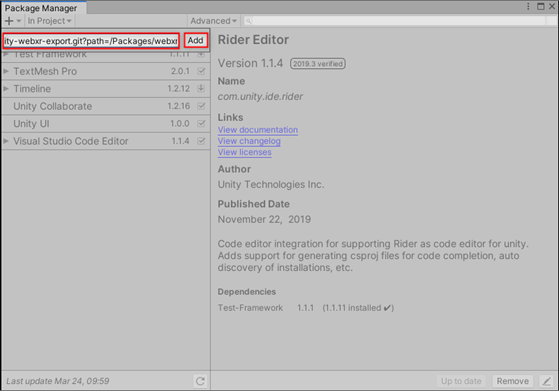This screenshot has height=391, width=559.
Task: Click the TextMesh Pro version 2.0.1 value
Action: 180,71
